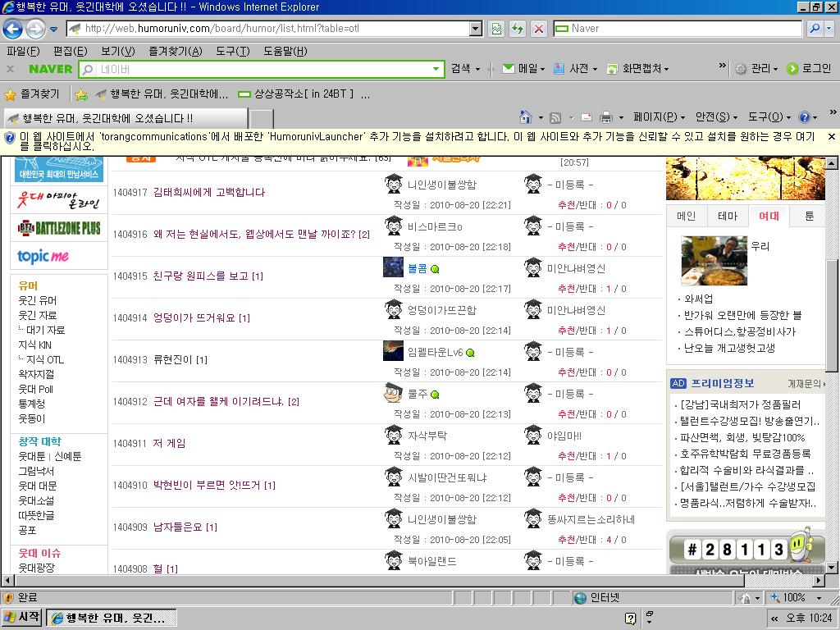Open the Home page icon in command bar
Viewport: 840px width, 630px height.
(x=527, y=117)
